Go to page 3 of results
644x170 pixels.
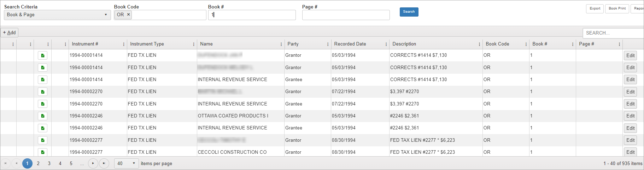49,163
